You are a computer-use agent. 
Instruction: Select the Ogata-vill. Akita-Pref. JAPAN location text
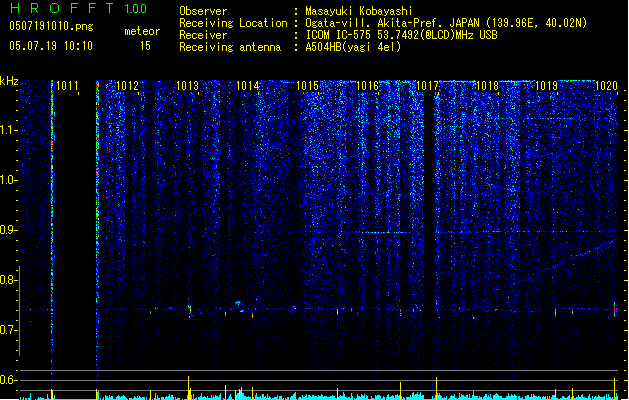(x=446, y=23)
